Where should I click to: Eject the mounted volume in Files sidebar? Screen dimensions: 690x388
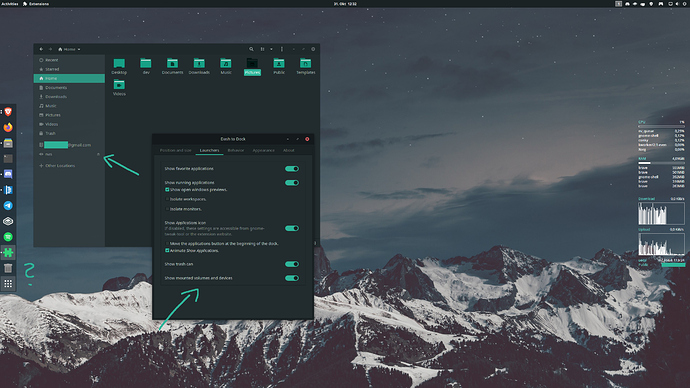98,154
